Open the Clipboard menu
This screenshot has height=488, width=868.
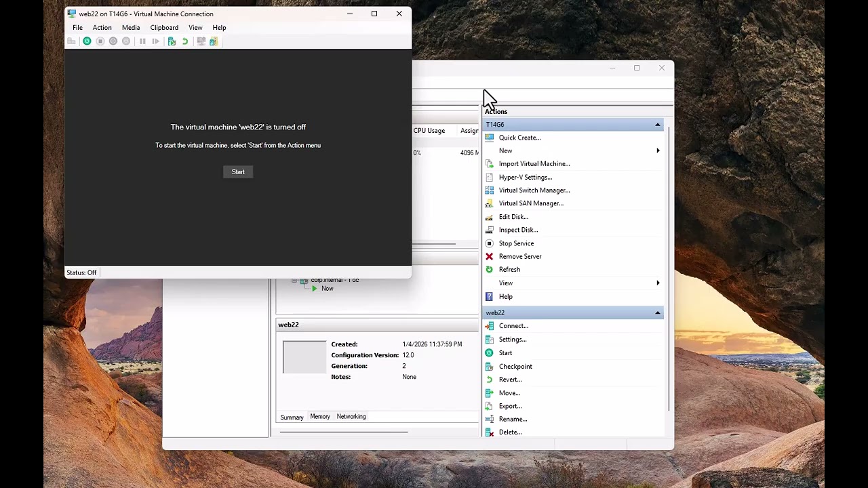pyautogui.click(x=164, y=28)
